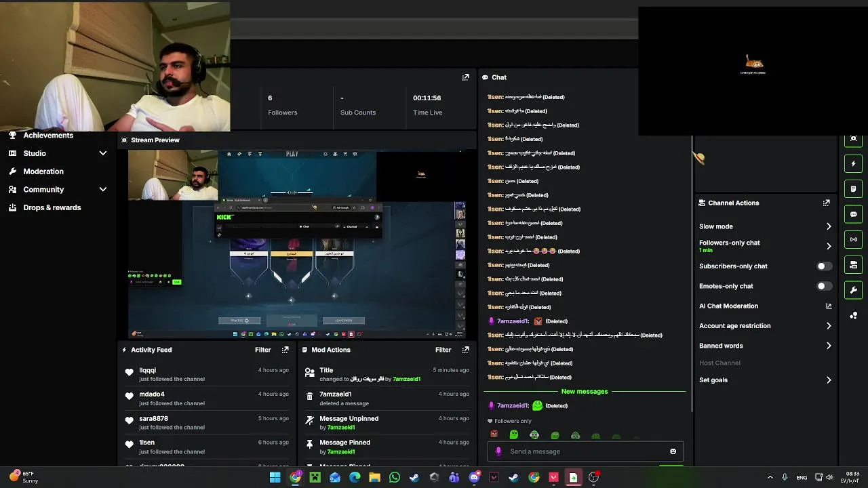Pop out the Mod Actions panel

click(x=465, y=350)
